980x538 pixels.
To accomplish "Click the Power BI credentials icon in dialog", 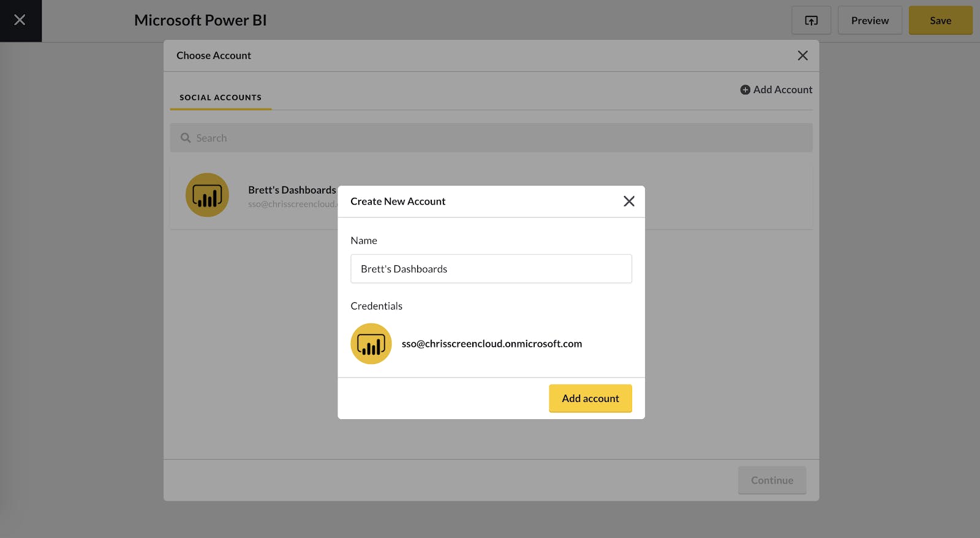I will (371, 344).
